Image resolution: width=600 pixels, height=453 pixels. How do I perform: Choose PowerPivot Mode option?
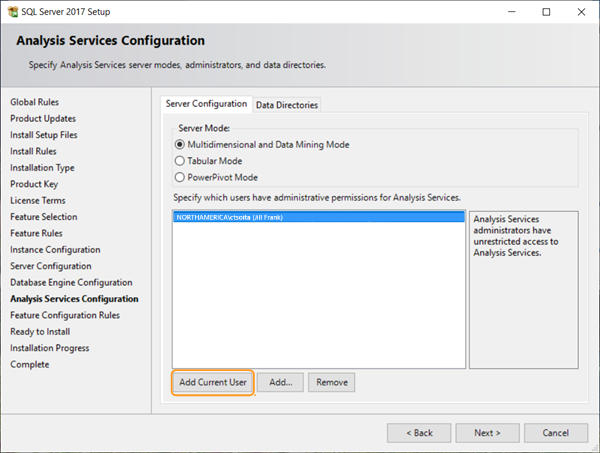tap(180, 176)
